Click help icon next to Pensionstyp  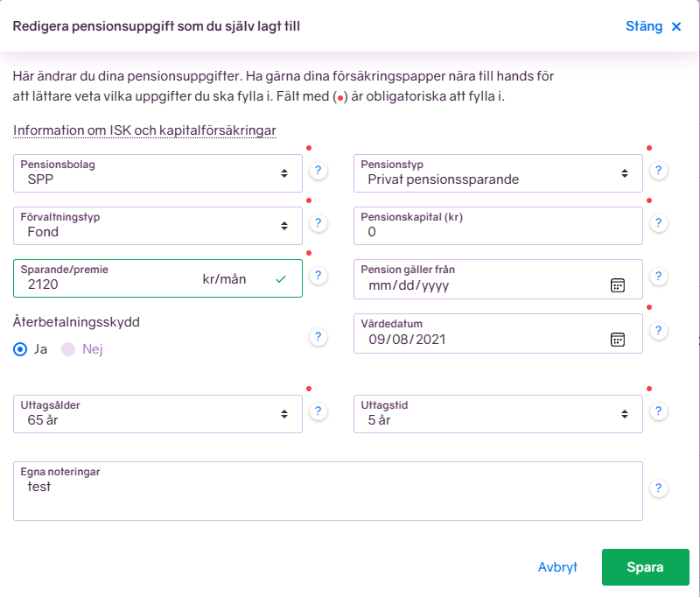(x=658, y=171)
